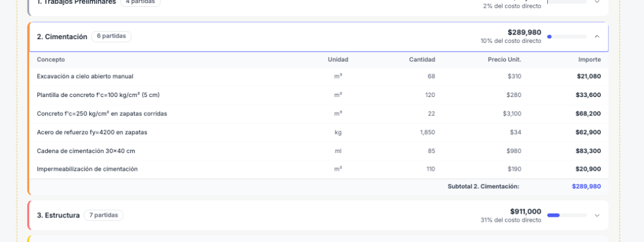Click the 2. Cimentación section title
The width and height of the screenshot is (644, 242).
[62, 37]
